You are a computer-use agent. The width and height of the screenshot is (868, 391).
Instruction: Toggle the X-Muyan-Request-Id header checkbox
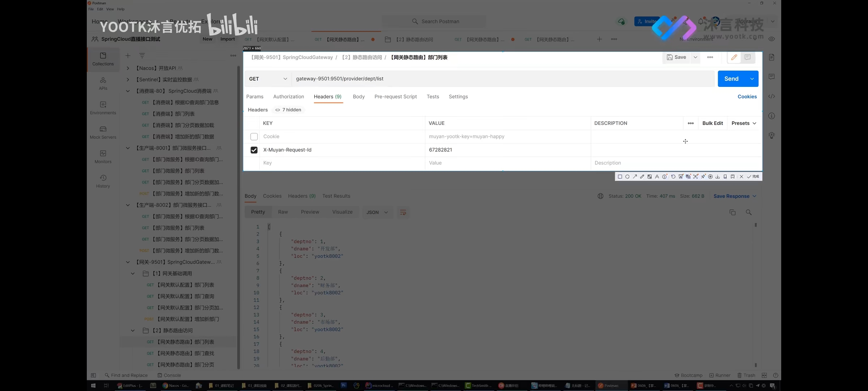[x=254, y=150]
